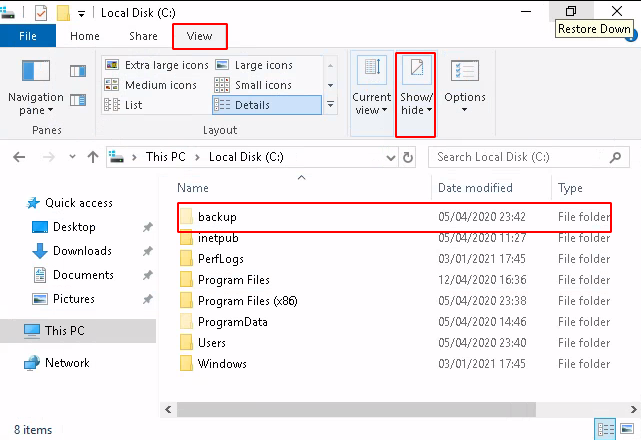641x440 pixels.
Task: Unpin Pictures using its pin icon
Action: click(148, 299)
